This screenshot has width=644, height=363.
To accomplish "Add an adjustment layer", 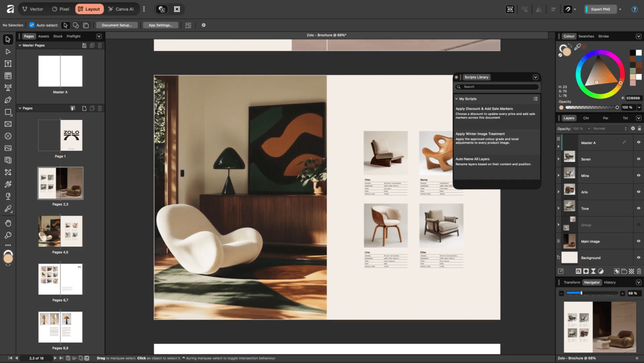I will (601, 271).
